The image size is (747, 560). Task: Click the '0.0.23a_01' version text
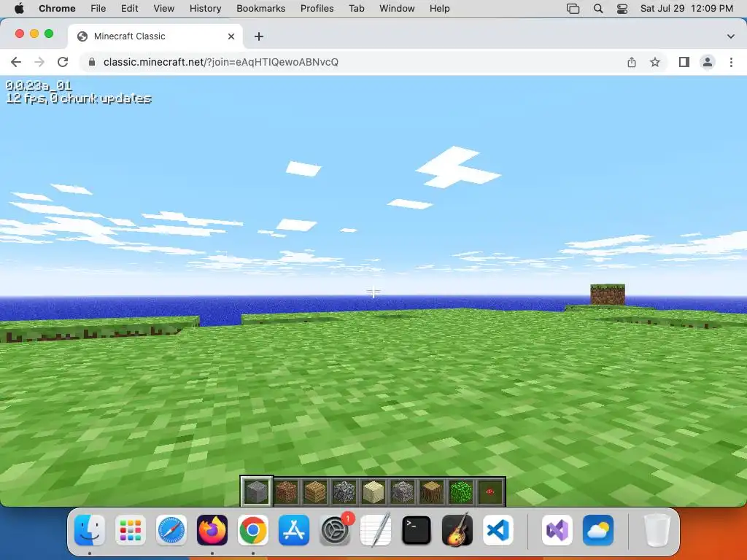tap(39, 86)
